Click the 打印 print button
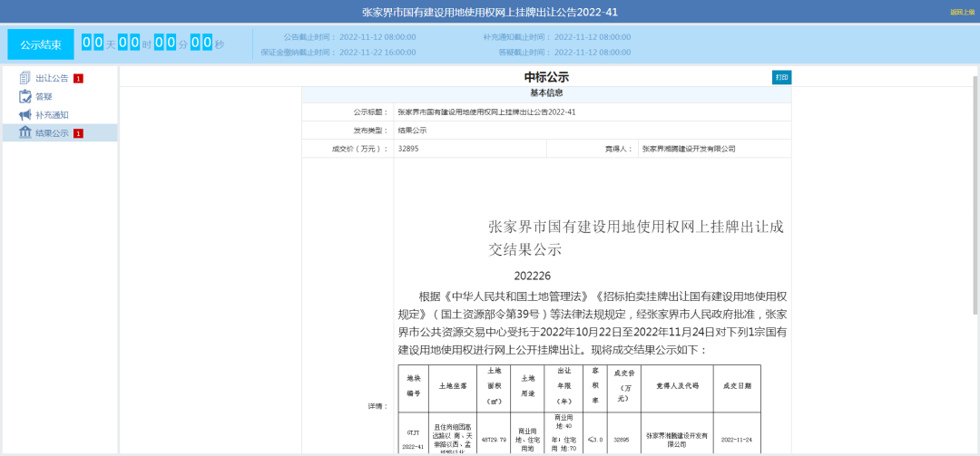 (782, 77)
